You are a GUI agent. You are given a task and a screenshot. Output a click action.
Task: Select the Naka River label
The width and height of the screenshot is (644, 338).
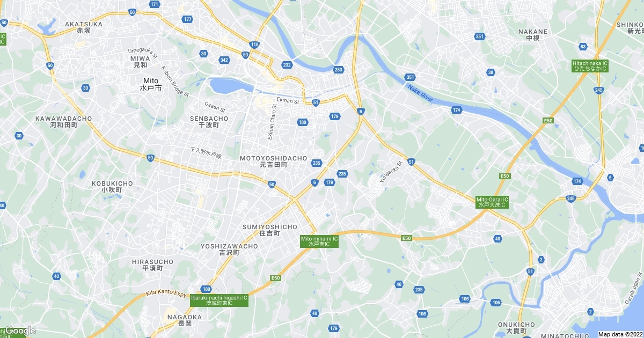420,93
